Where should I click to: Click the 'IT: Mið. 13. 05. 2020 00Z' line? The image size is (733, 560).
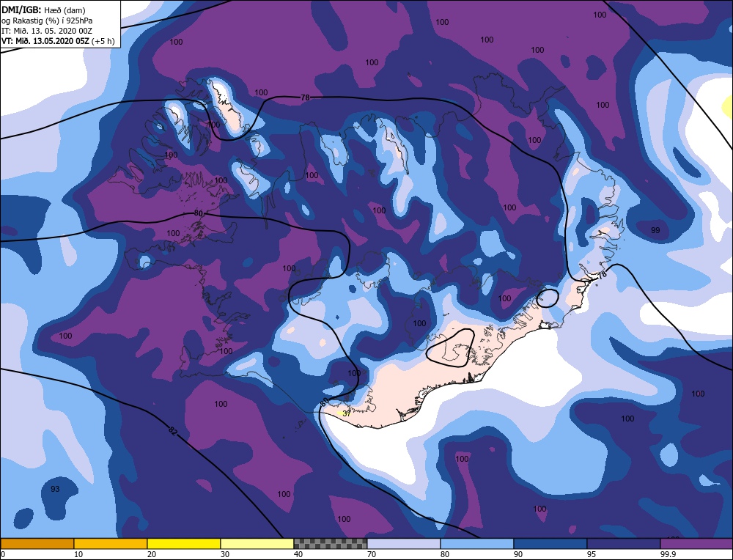47,31
